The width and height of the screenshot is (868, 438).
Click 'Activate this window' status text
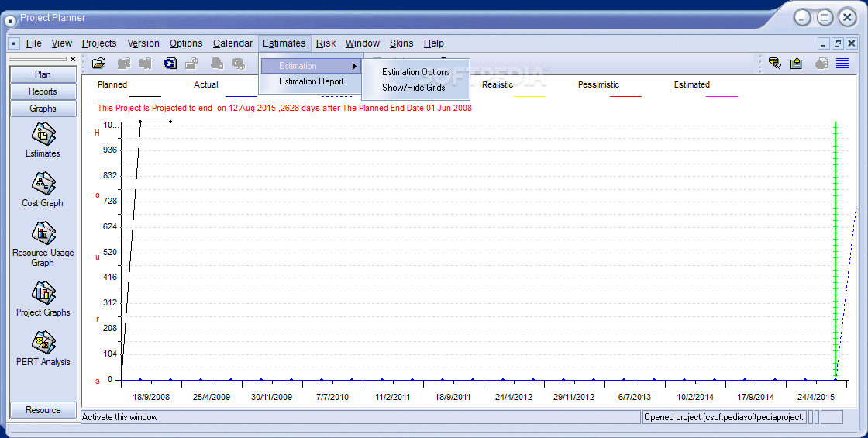[119, 417]
